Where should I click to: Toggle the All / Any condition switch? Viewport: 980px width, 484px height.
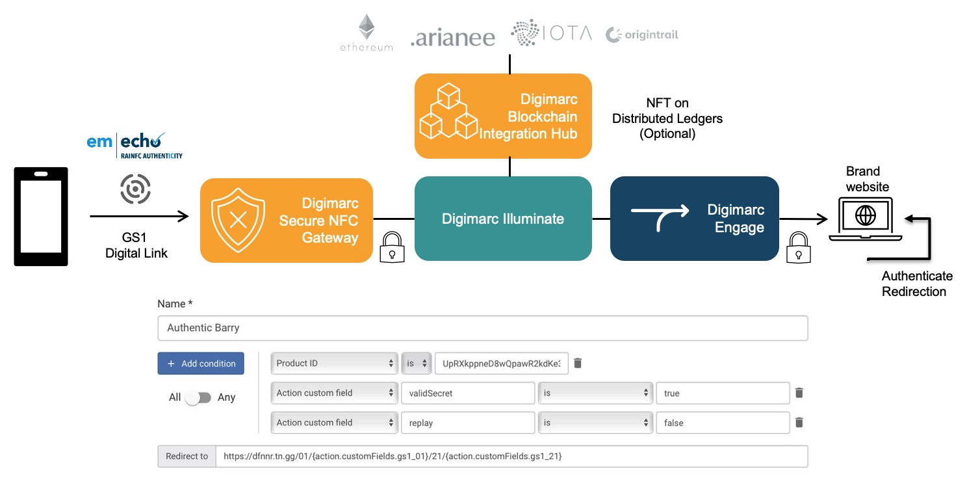coord(198,397)
